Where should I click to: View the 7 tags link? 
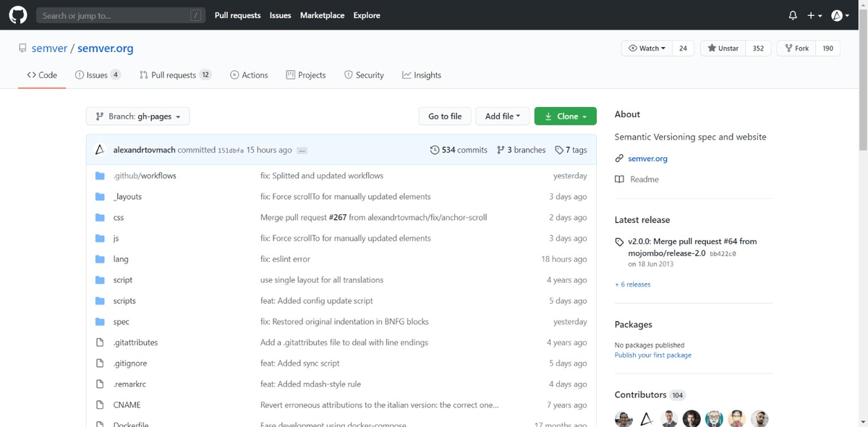coord(571,150)
